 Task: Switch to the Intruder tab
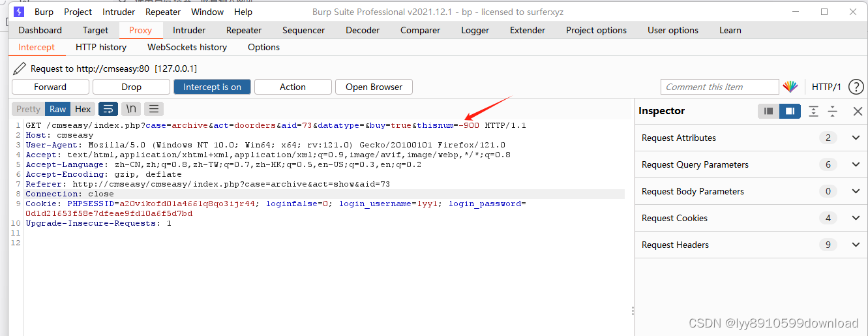click(x=189, y=30)
